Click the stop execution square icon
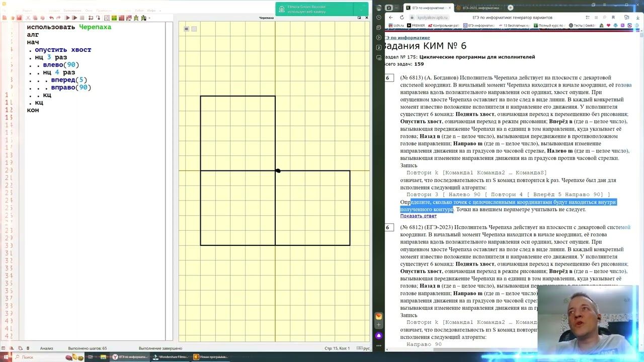This screenshot has height=362, width=644. (x=82, y=18)
